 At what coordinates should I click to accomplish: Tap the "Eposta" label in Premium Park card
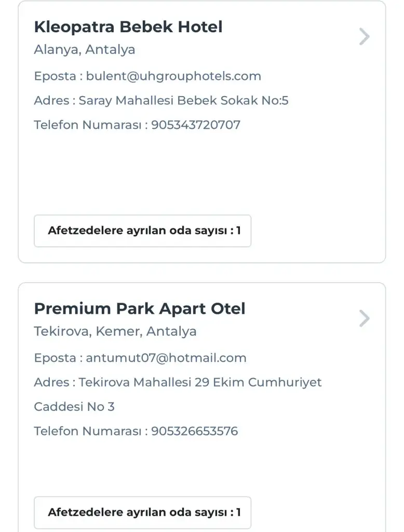click(x=55, y=358)
